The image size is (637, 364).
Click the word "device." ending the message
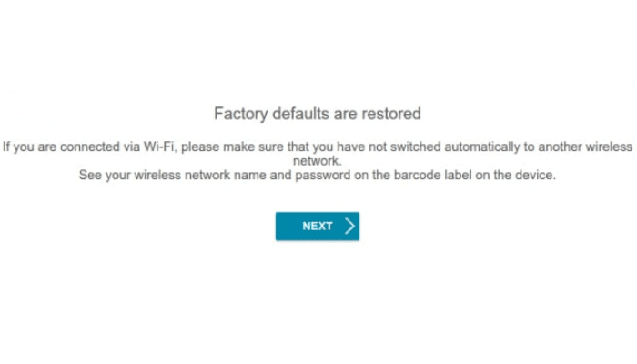pyautogui.click(x=537, y=175)
